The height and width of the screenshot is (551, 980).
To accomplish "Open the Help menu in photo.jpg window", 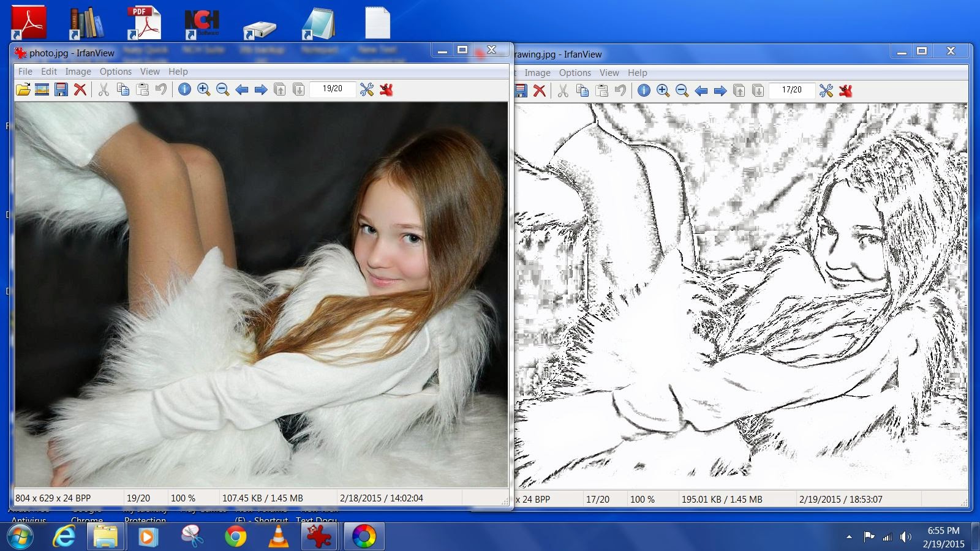I will (x=178, y=72).
